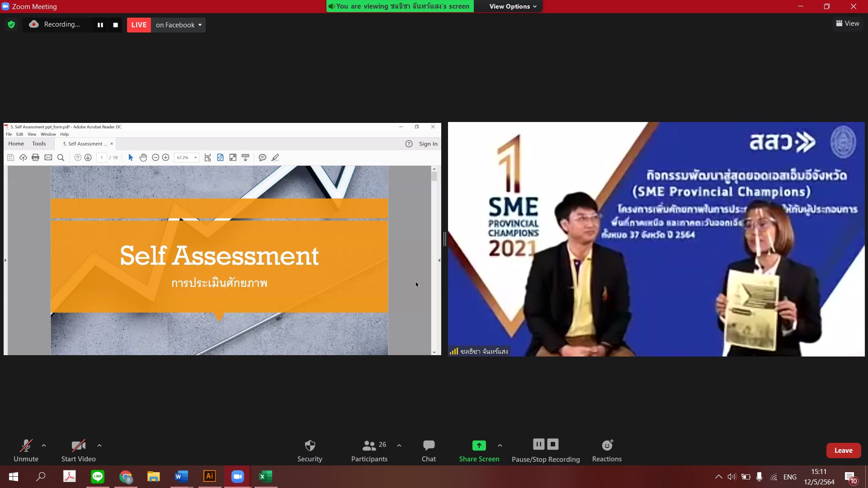Click the divider between shared screen and video
Viewport: 868px width, 488px height.
[445, 239]
